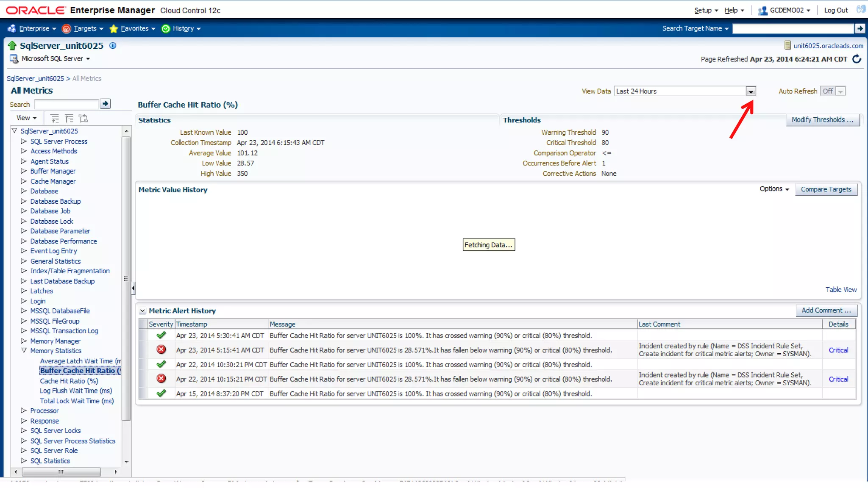
Task: Click the page refresh icon
Action: (x=857, y=59)
